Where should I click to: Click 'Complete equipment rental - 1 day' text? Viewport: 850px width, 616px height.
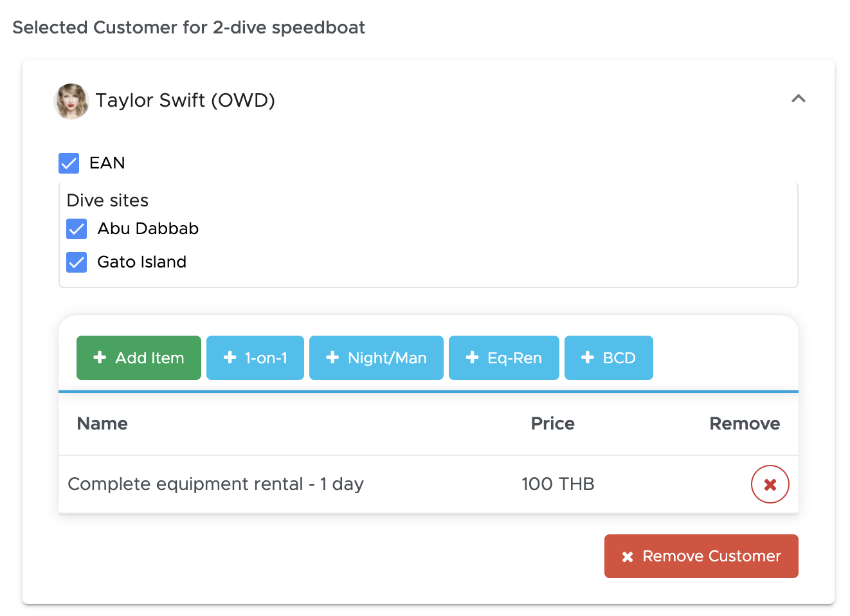(x=215, y=484)
